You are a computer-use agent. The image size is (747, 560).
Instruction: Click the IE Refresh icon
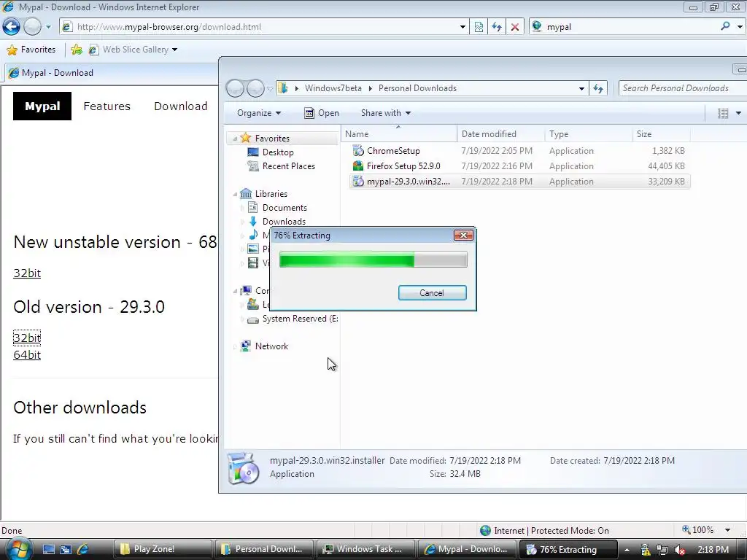pyautogui.click(x=497, y=27)
